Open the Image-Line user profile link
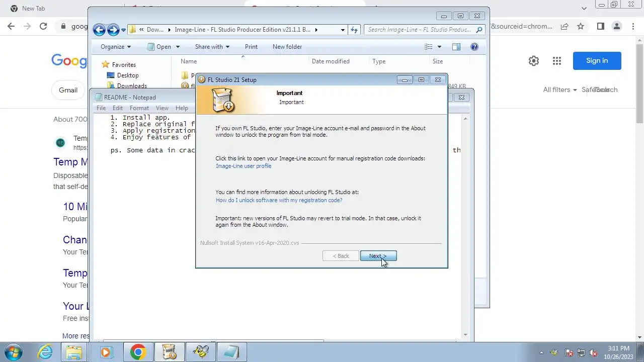The image size is (644, 362). [244, 166]
